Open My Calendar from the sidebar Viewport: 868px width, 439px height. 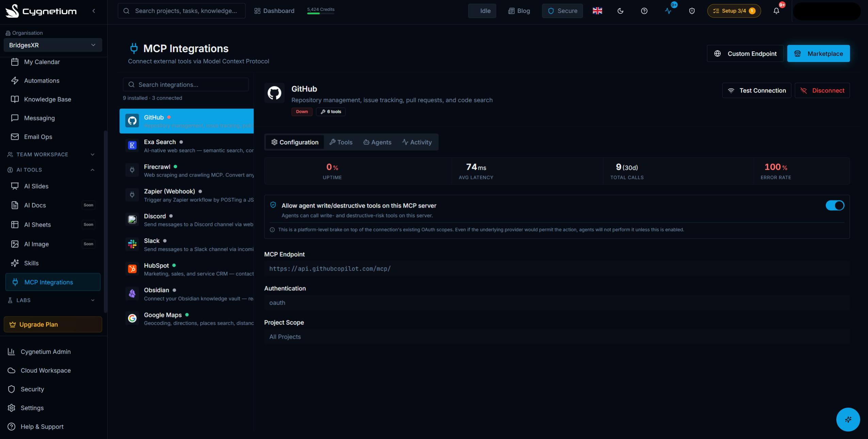coord(53,62)
